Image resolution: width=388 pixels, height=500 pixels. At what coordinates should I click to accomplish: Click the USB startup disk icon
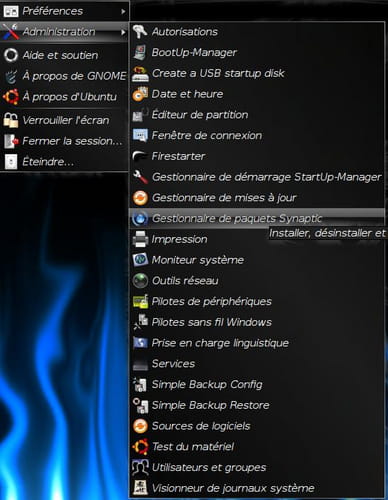point(140,73)
